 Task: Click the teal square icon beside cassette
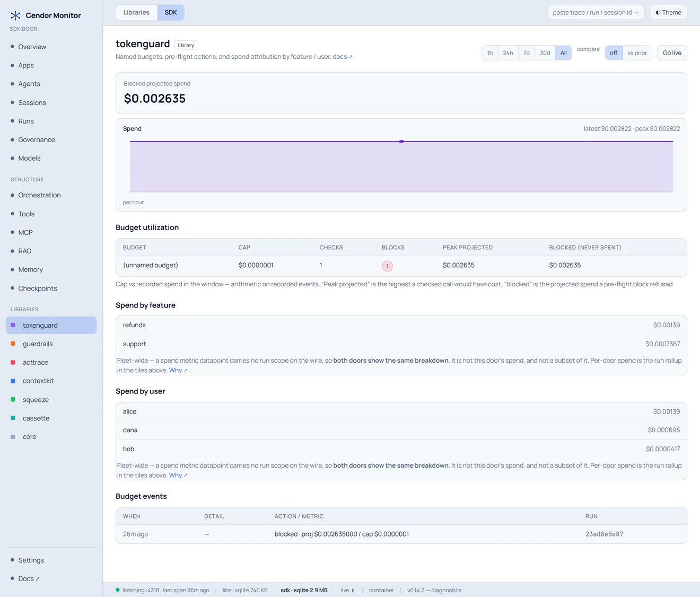point(13,418)
